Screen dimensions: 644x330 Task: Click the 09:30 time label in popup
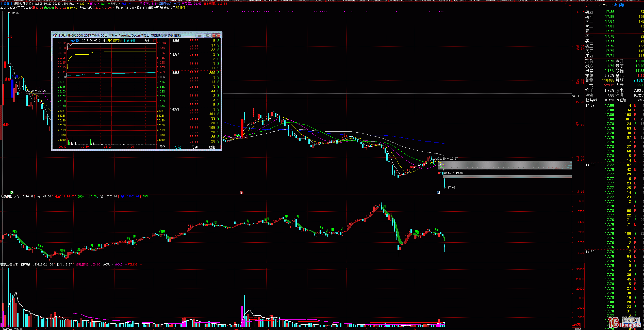click(x=62, y=147)
